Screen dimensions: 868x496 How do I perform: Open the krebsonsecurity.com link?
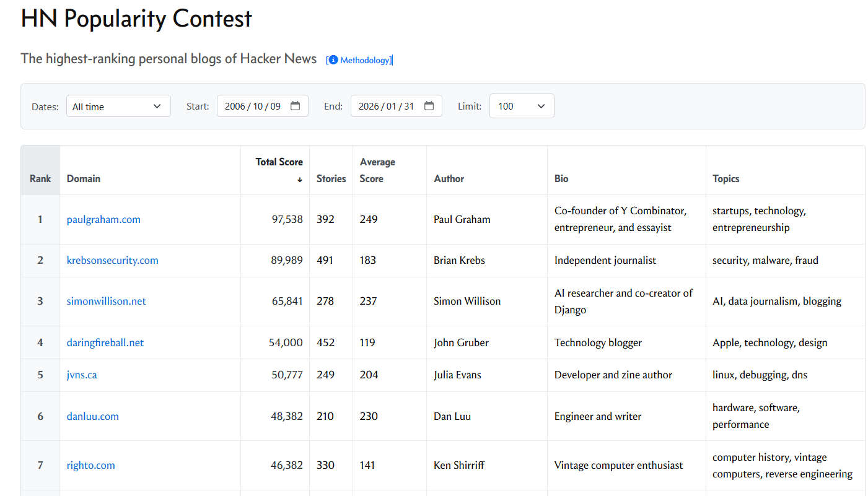[113, 260]
